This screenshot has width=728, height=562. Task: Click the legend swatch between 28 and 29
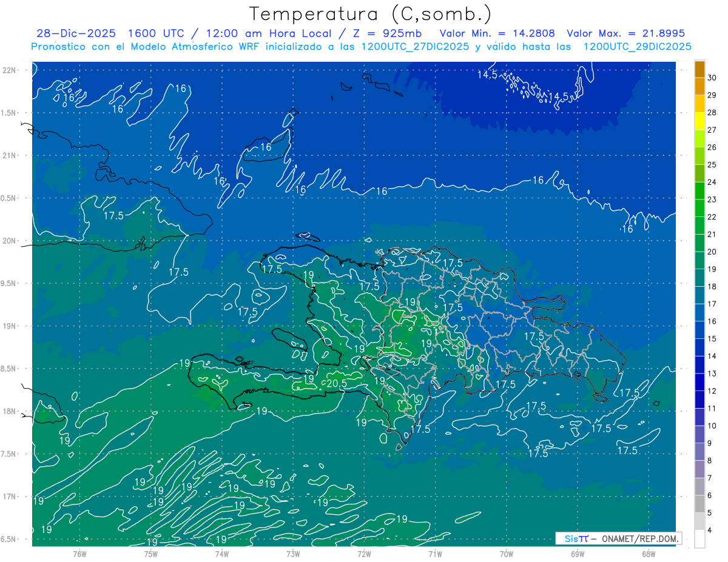[x=699, y=104]
